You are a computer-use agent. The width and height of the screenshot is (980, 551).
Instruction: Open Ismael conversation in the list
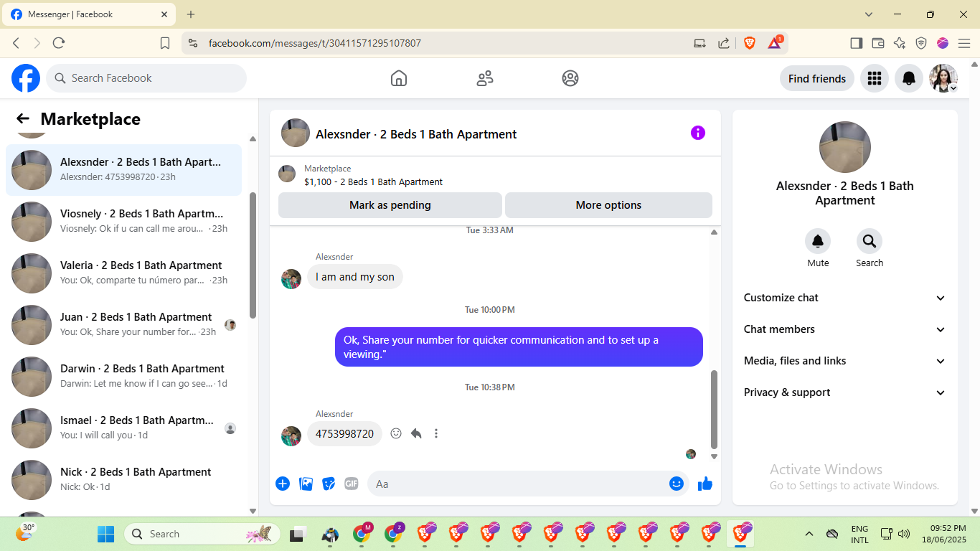tap(124, 428)
